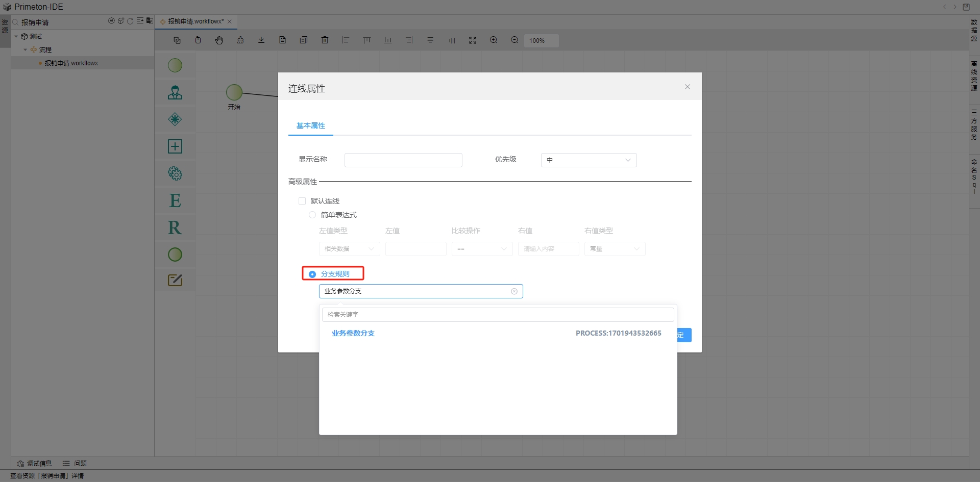Open the 报销申请.workflowx editor tab
This screenshot has width=980, height=482.
click(x=195, y=21)
